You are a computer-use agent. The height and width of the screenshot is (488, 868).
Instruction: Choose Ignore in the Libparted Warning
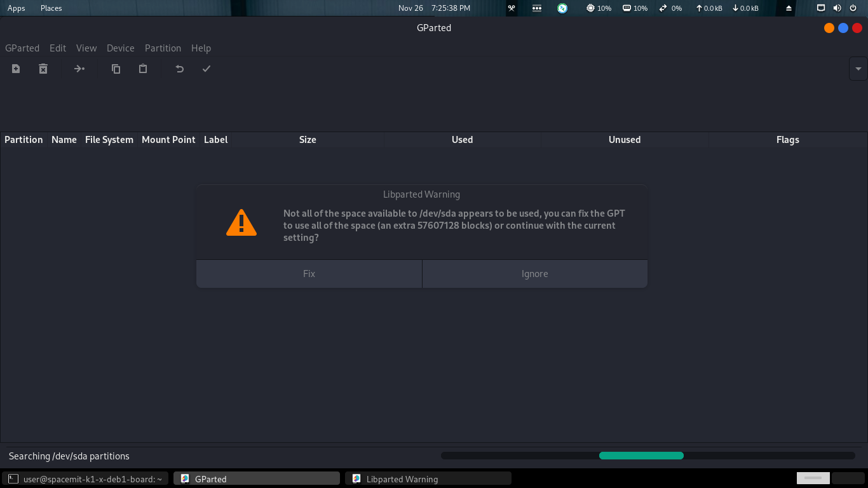click(x=534, y=274)
